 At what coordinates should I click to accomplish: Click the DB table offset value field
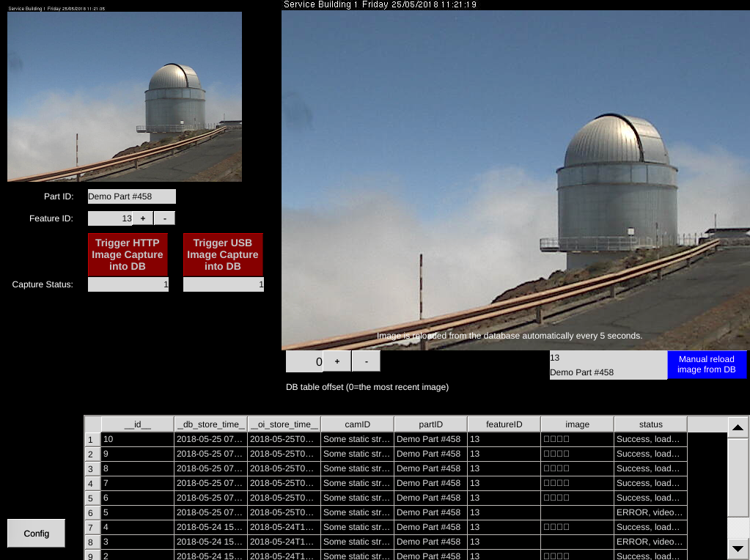304,361
